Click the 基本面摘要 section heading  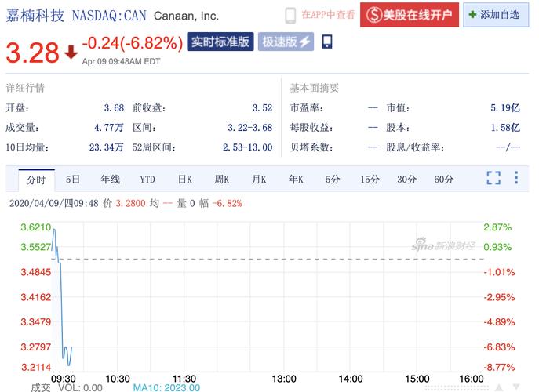point(314,88)
